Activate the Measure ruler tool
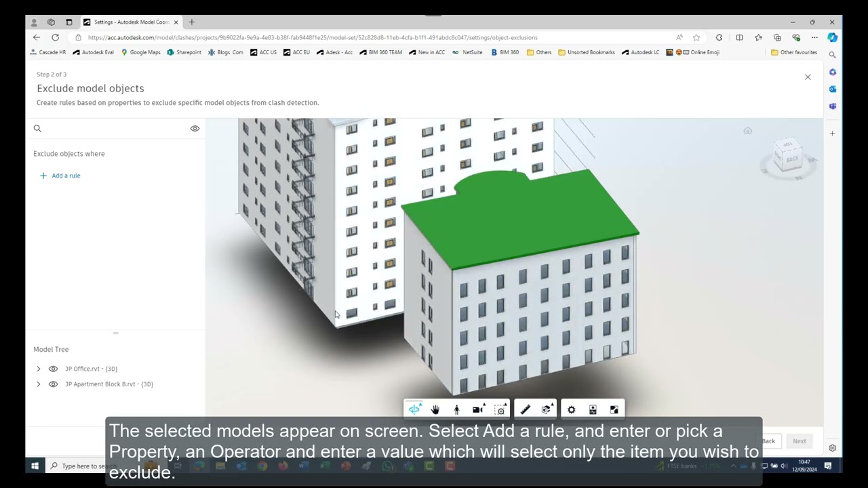This screenshot has height=488, width=868. pos(525,409)
